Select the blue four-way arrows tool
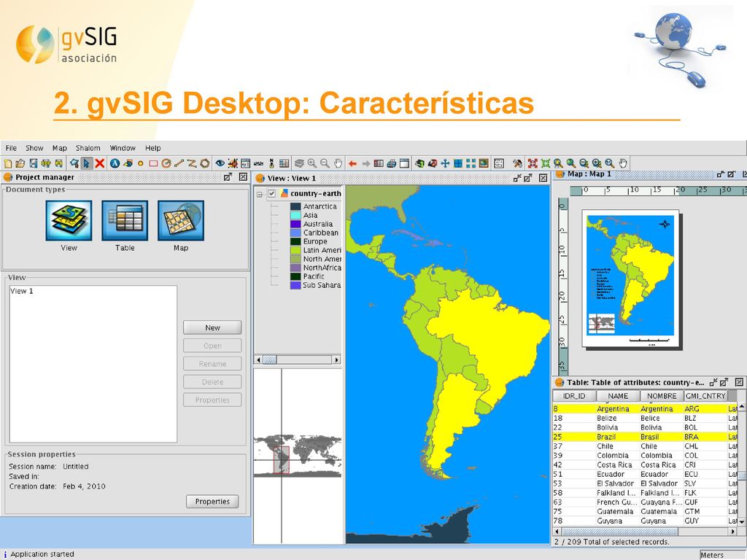747x560 pixels. (x=445, y=164)
